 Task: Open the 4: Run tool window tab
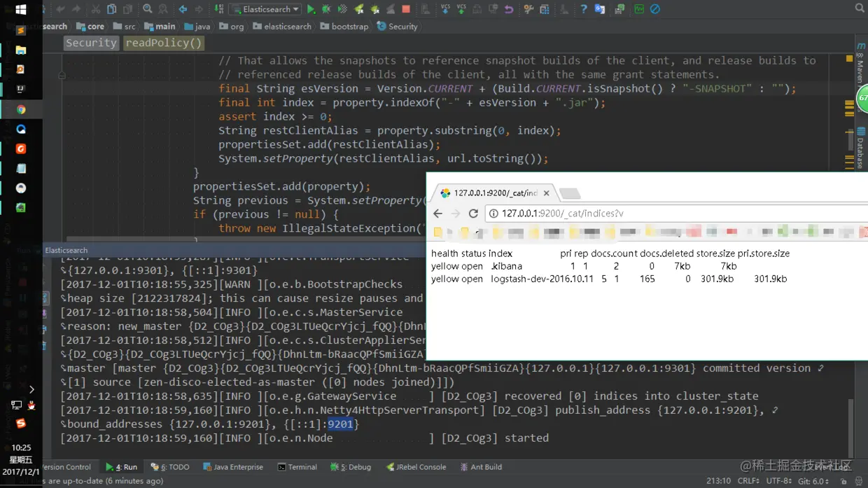(122, 467)
